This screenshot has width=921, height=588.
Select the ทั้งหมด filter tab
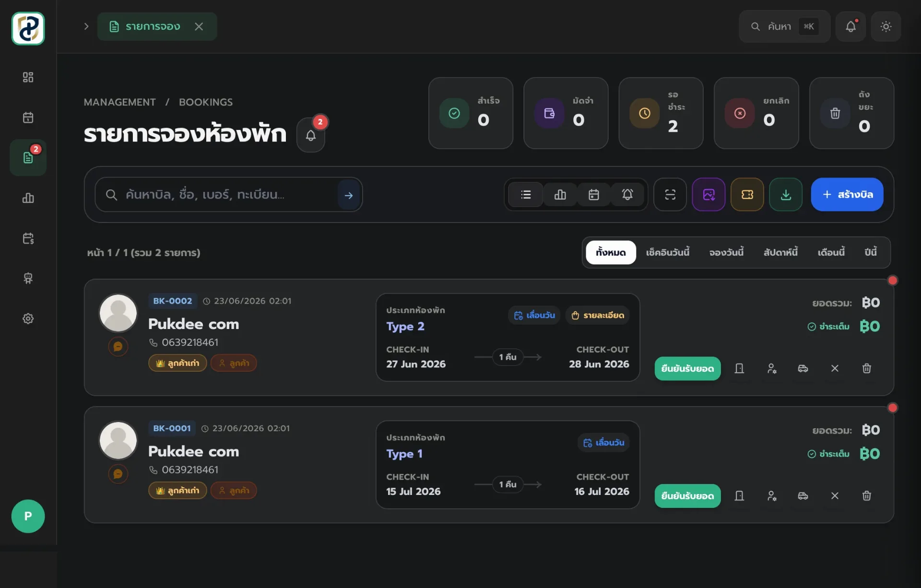pyautogui.click(x=611, y=252)
